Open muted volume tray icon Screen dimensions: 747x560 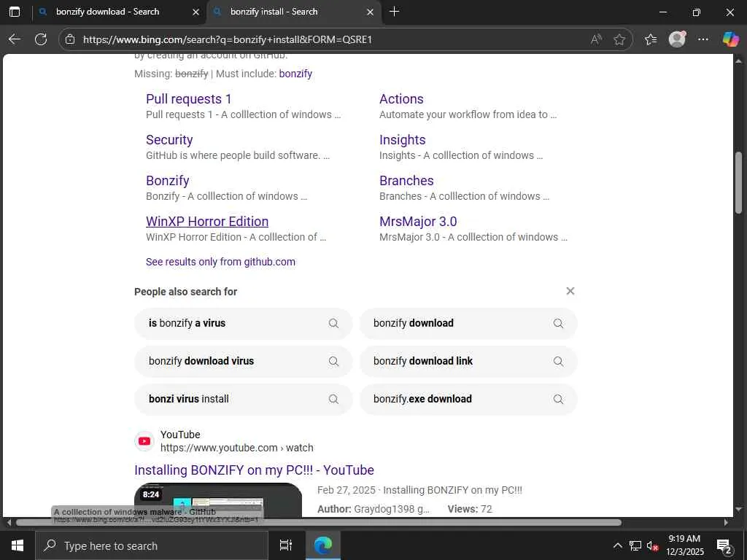[652, 545]
